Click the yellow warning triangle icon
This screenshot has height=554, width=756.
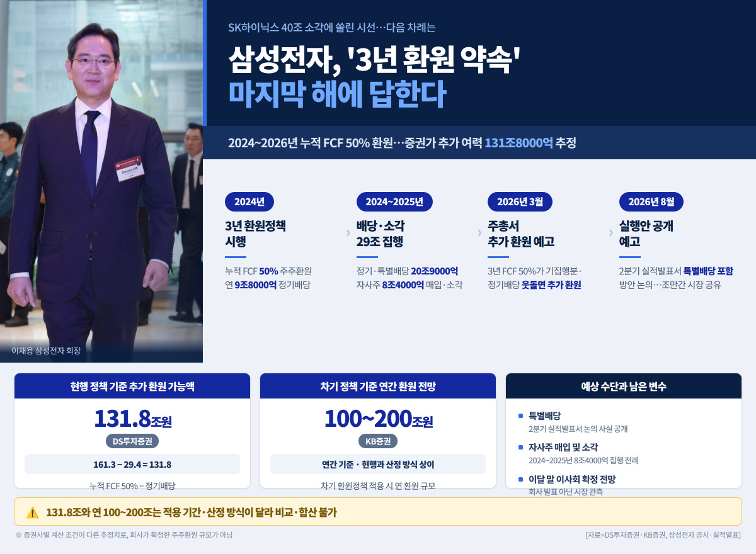[33, 512]
